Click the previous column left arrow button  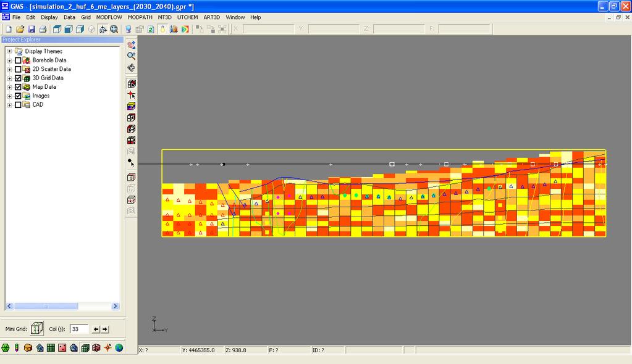pyautogui.click(x=96, y=329)
